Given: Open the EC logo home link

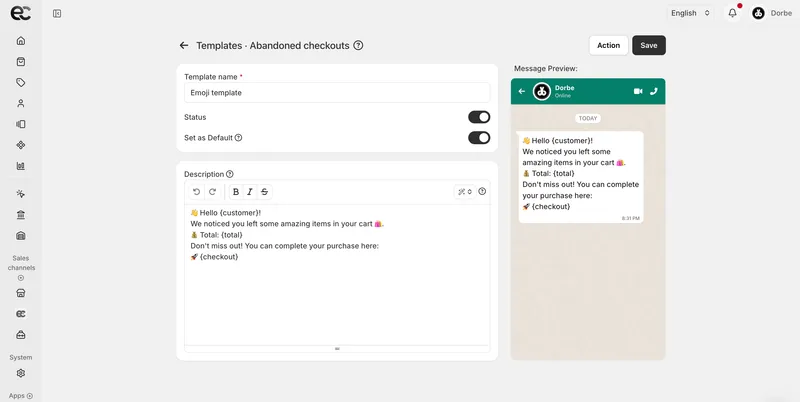Looking at the screenshot, I should [x=20, y=13].
